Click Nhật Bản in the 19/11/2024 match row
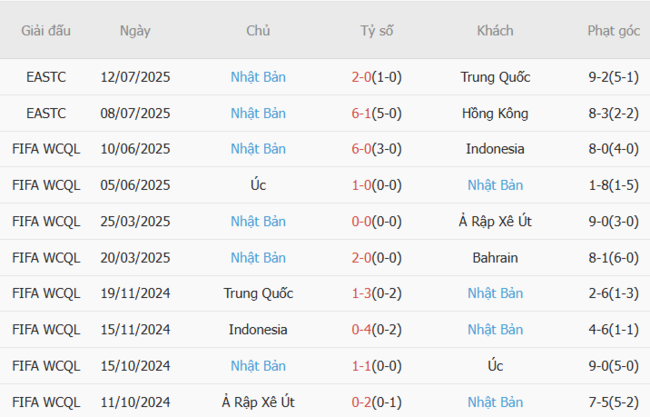 495,293
